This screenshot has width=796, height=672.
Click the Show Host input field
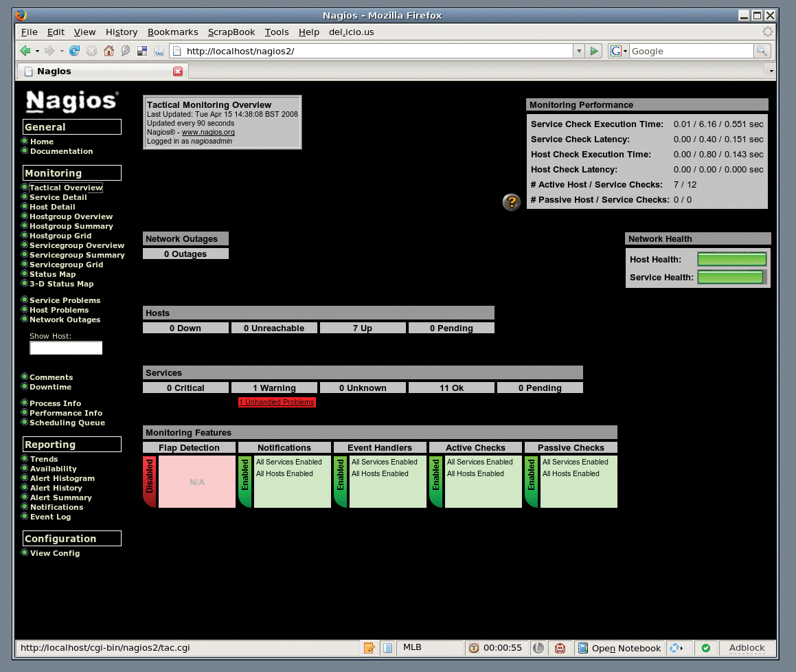click(x=66, y=348)
